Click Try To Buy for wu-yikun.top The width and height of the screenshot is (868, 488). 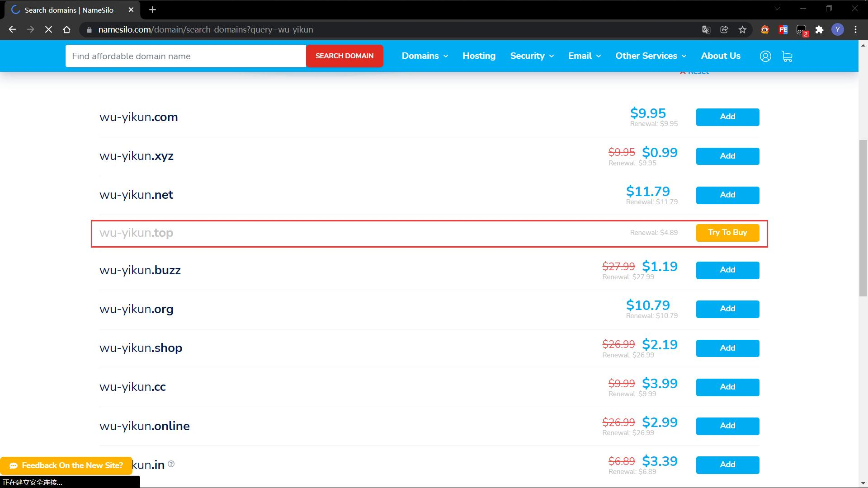tap(727, 233)
